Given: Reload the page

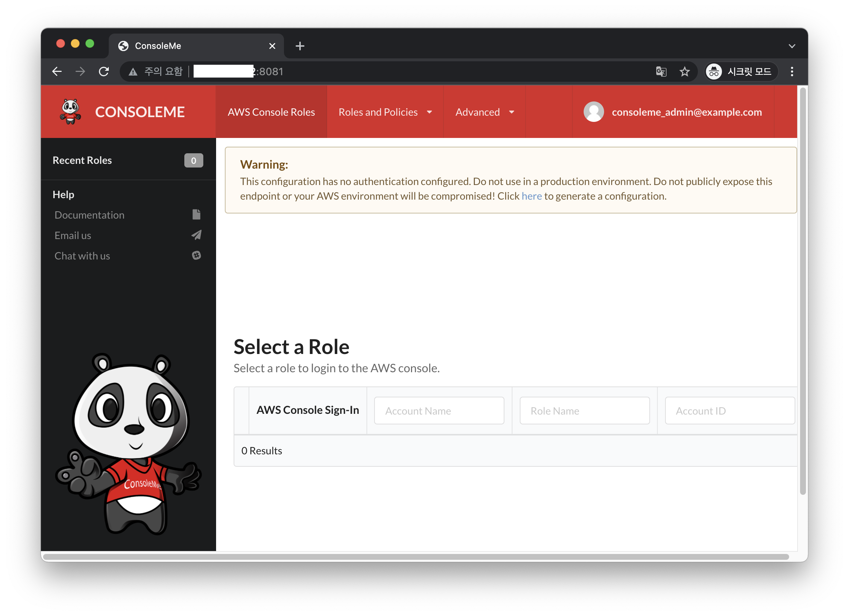Looking at the screenshot, I should coord(104,72).
